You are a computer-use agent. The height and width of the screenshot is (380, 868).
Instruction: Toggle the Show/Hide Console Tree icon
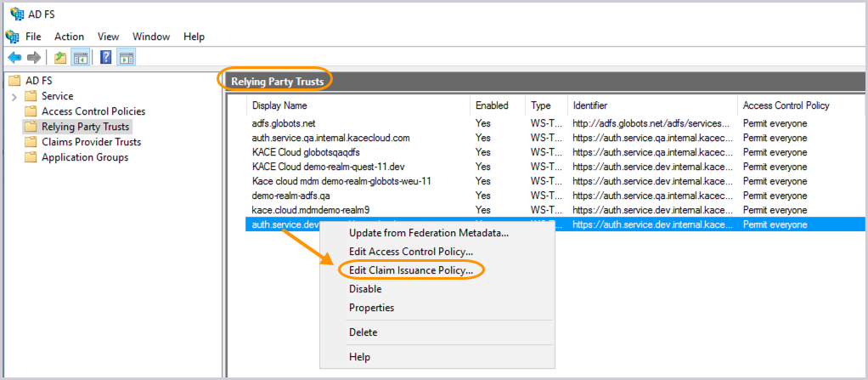coord(81,58)
